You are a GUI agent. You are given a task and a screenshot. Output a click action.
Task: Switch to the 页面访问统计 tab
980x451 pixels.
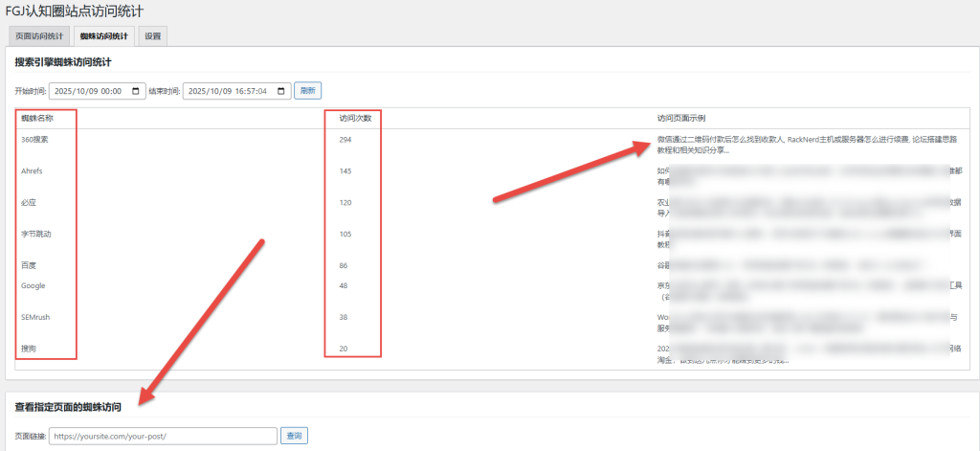39,36
